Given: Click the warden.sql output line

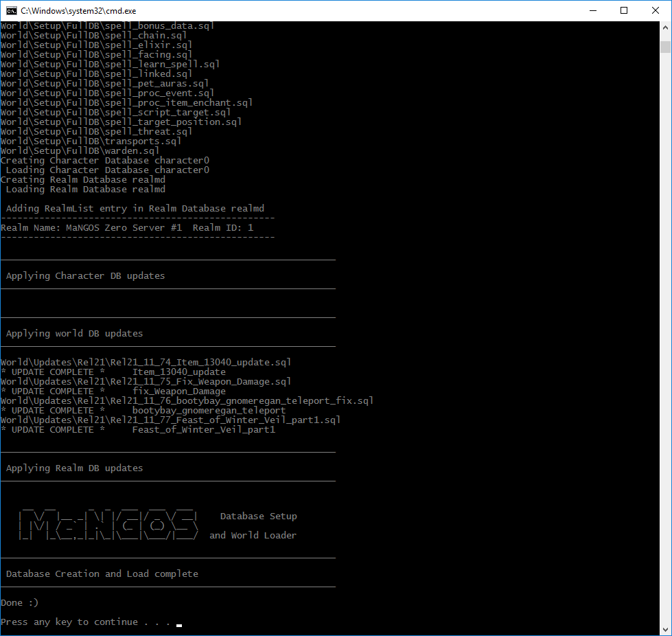Looking at the screenshot, I should [80, 151].
